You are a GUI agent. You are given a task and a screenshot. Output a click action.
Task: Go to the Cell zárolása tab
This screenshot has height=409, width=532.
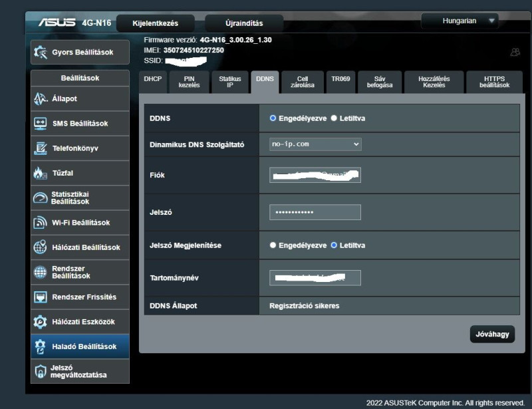[303, 82]
